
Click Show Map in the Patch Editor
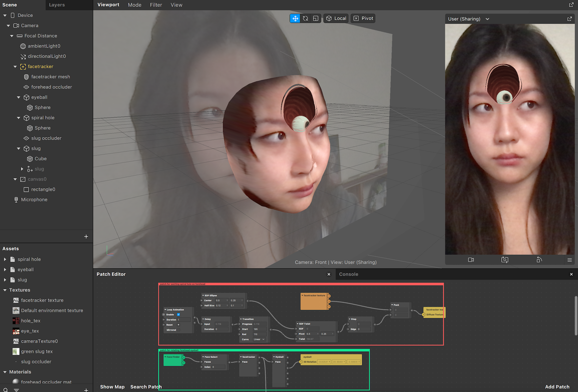coord(112,387)
